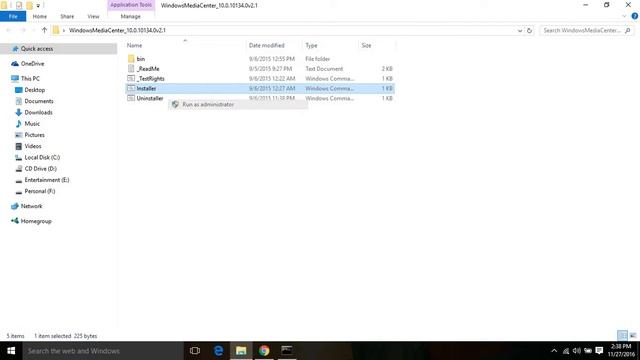Select the Uninstaller command file
Image resolution: width=640 pixels, height=360 pixels.
150,98
